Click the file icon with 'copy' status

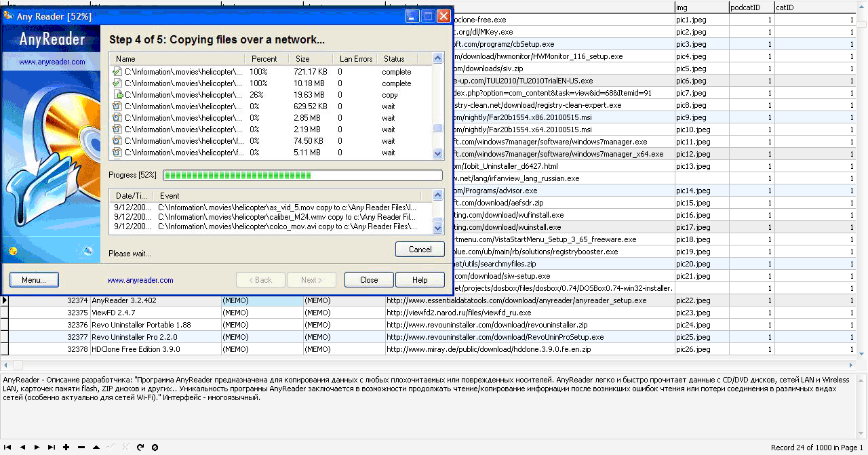point(117,95)
